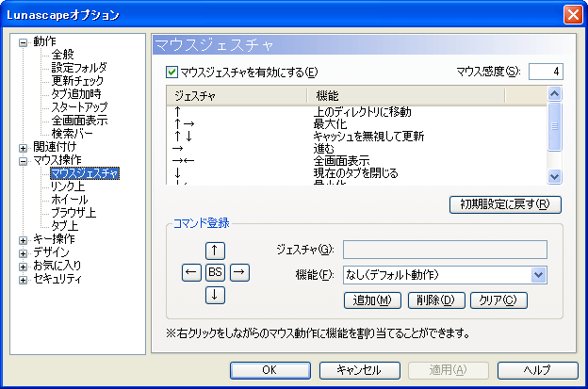
Task: Expand the 関連付け tree node
Action: pyautogui.click(x=24, y=148)
